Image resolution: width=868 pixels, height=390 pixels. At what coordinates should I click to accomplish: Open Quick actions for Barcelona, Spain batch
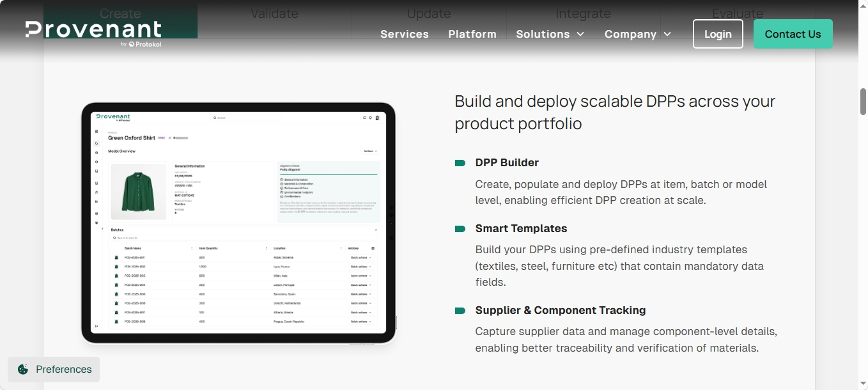click(361, 294)
